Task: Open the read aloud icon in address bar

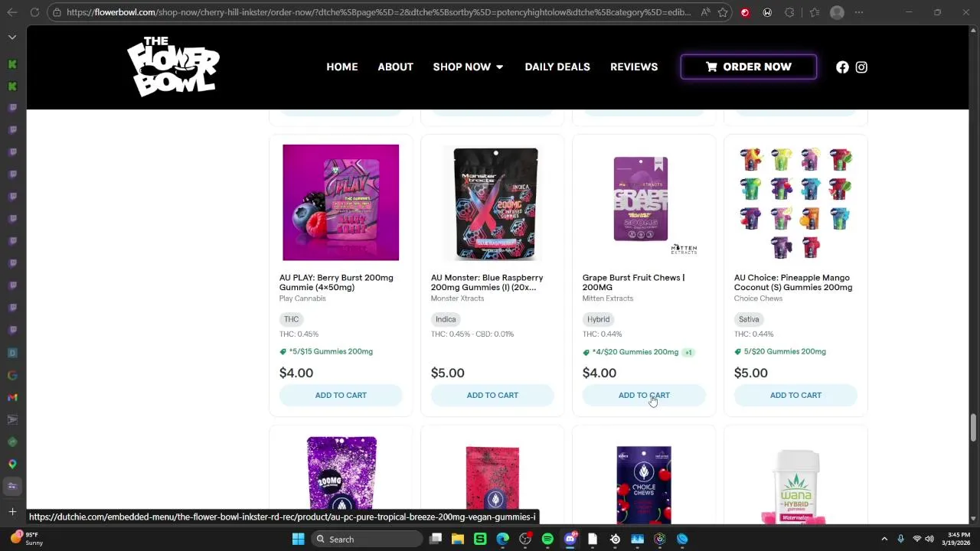Action: pos(705,12)
